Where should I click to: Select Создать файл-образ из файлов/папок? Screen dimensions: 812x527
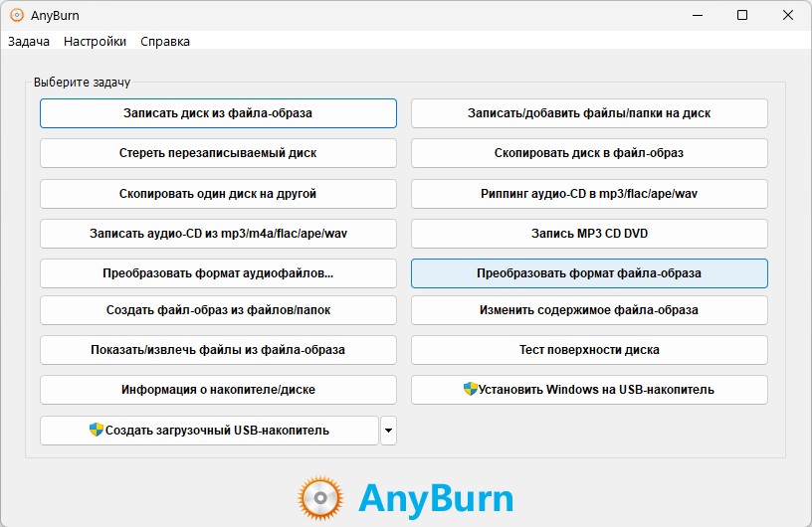pos(218,310)
